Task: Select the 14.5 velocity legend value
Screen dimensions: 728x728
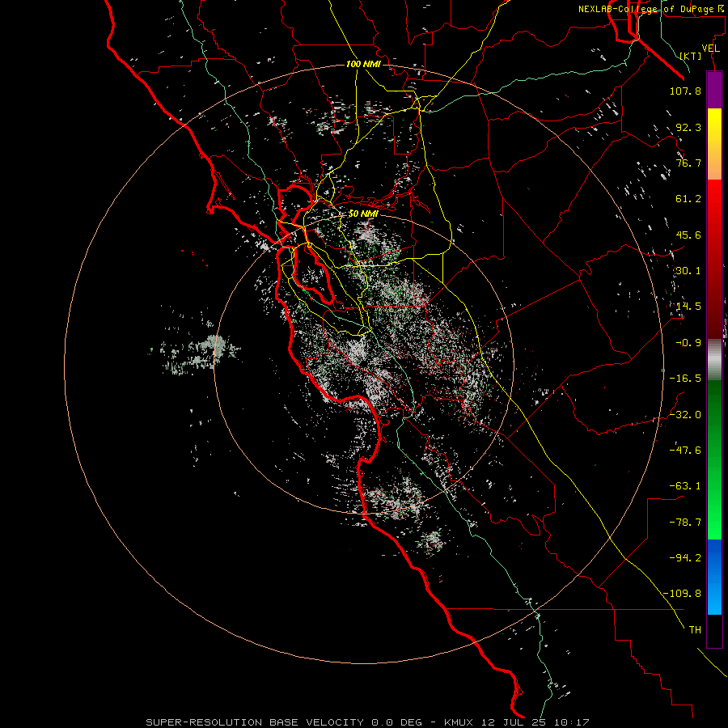Action: [688, 307]
